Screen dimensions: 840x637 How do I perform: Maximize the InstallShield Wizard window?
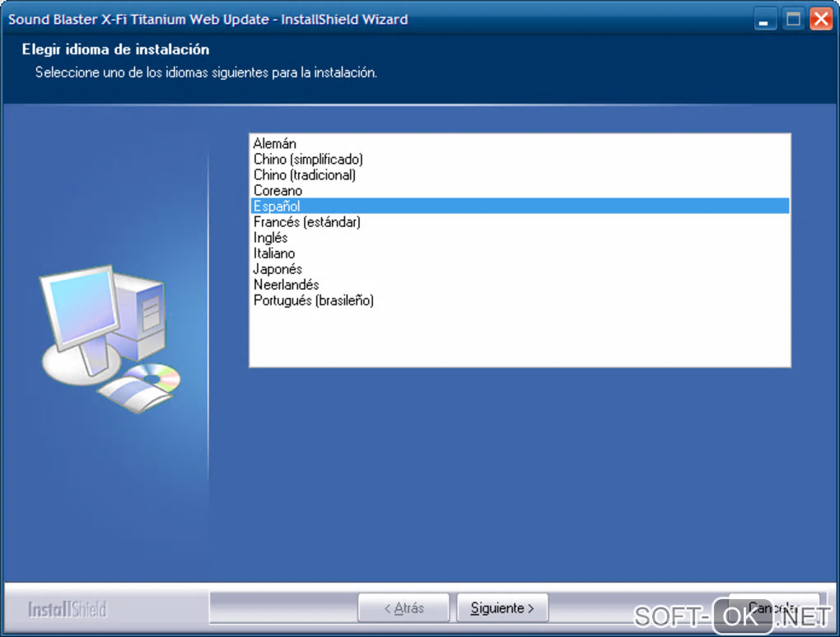[x=793, y=20]
